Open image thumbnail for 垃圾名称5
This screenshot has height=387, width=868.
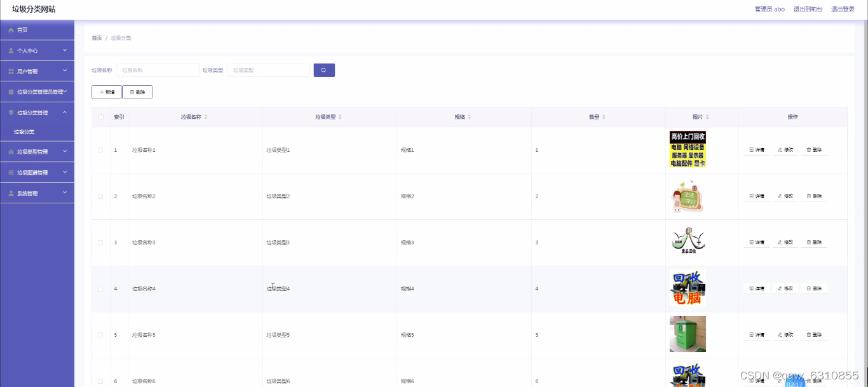(688, 334)
